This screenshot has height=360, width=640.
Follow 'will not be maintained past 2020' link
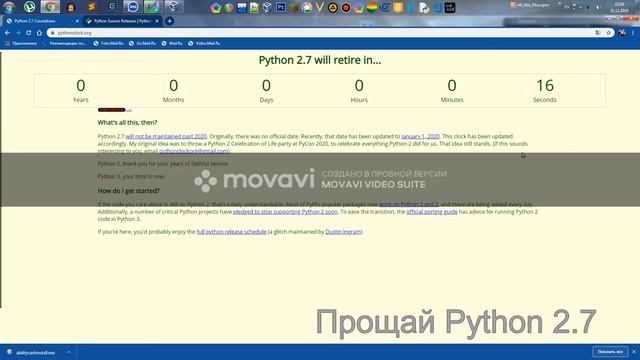166,136
